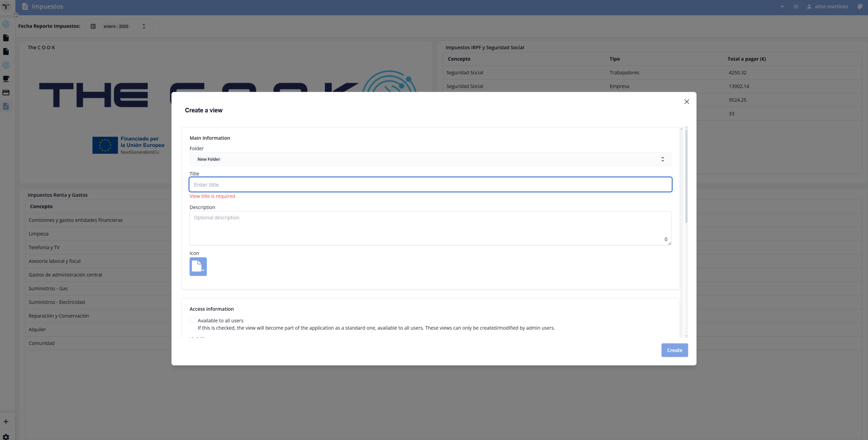Click the app logo at top left
This screenshot has width=868, height=440.
[x=6, y=6]
